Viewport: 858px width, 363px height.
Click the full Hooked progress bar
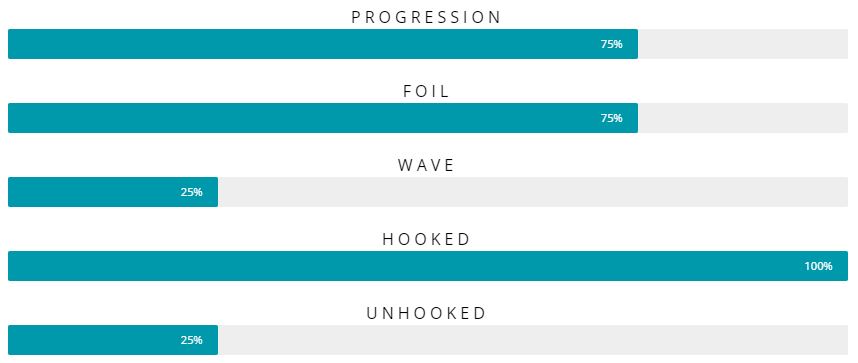tap(428, 266)
